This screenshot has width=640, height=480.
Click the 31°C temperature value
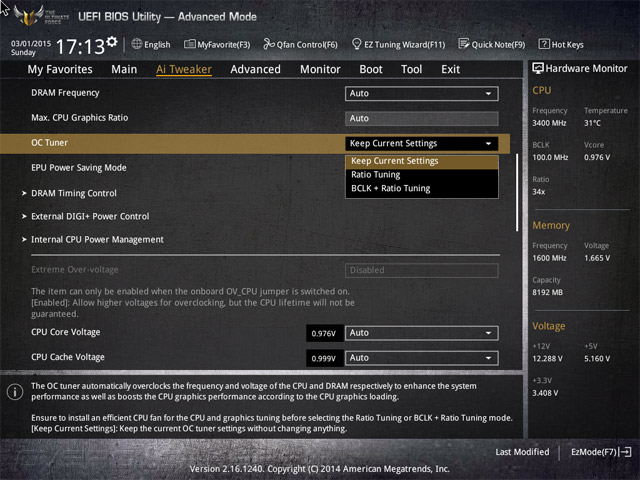592,123
